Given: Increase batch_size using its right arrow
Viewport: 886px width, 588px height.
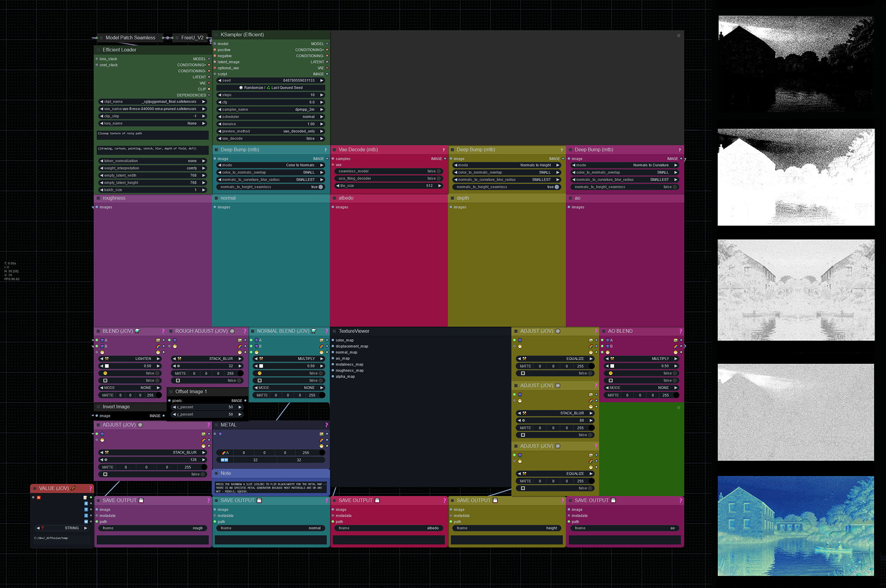Looking at the screenshot, I should (204, 190).
